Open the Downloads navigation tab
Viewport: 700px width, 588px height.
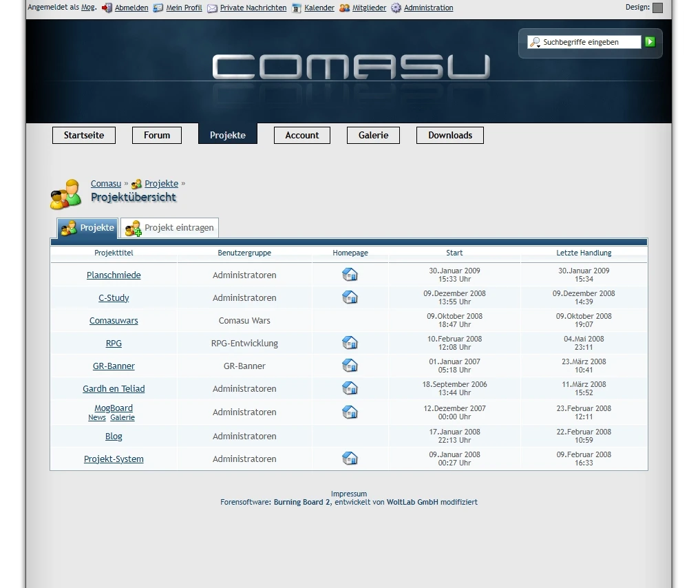pos(450,135)
